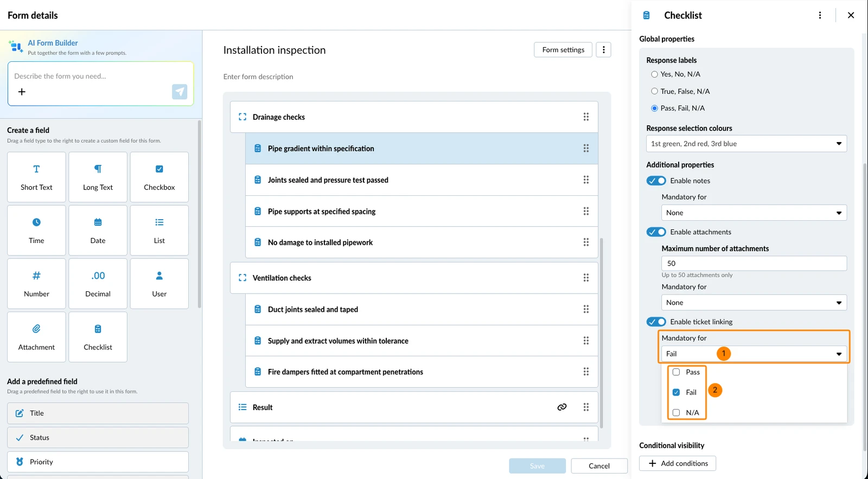Select the Short Text field tile
This screenshot has width=868, height=479.
[36, 177]
